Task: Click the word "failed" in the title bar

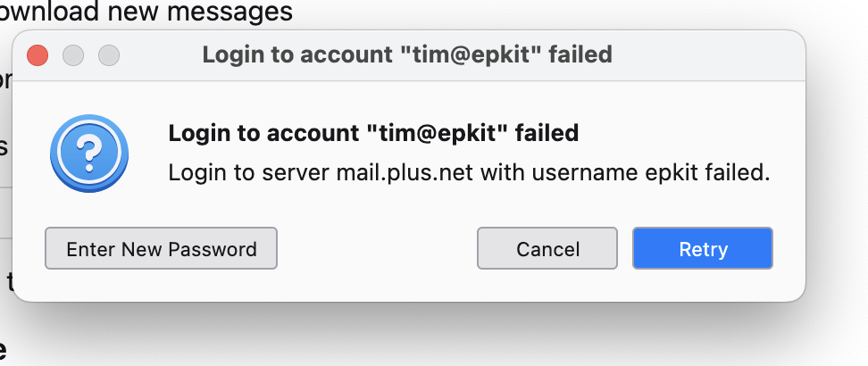Action: click(x=580, y=54)
